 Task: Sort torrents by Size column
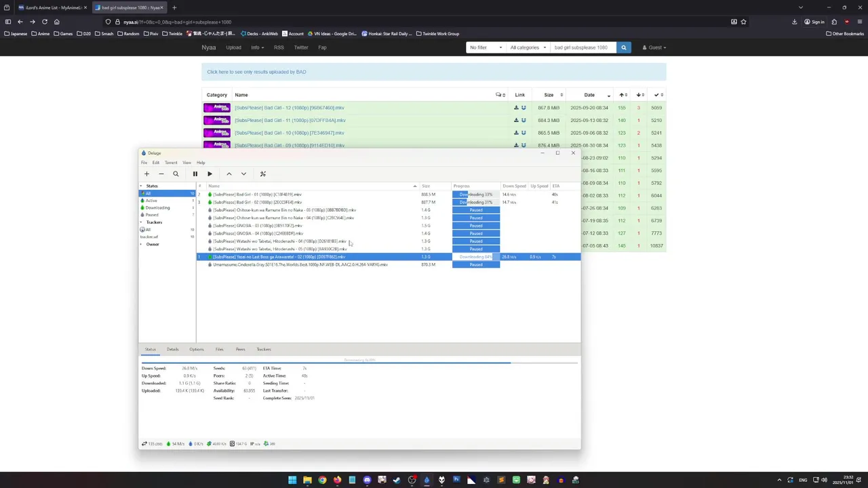(435, 186)
